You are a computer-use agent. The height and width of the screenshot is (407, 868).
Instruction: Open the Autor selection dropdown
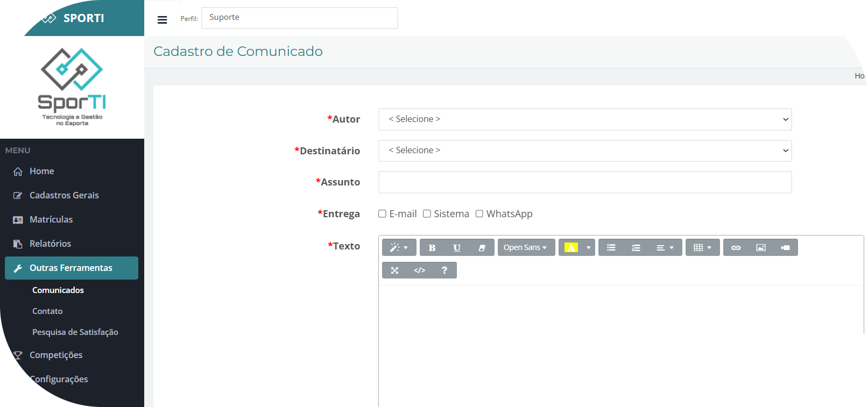coord(584,119)
